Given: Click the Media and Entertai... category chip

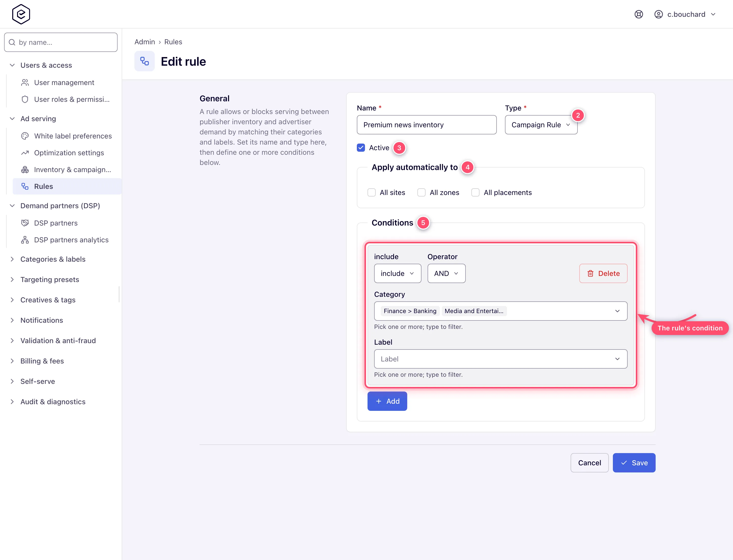Looking at the screenshot, I should click(474, 311).
